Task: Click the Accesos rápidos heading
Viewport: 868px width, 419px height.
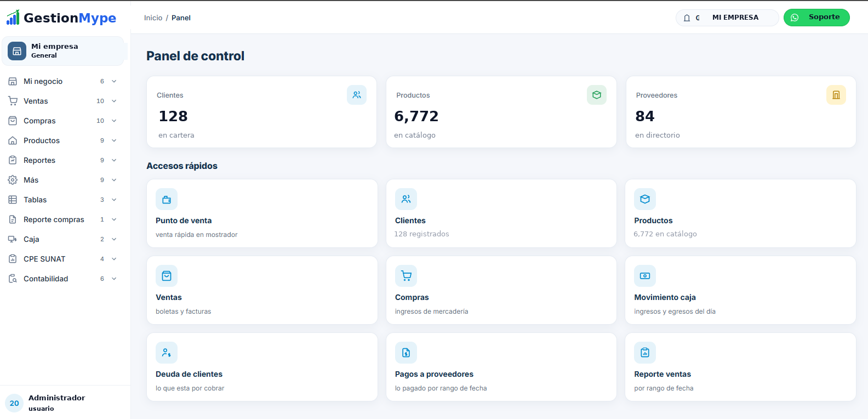Action: (182, 166)
